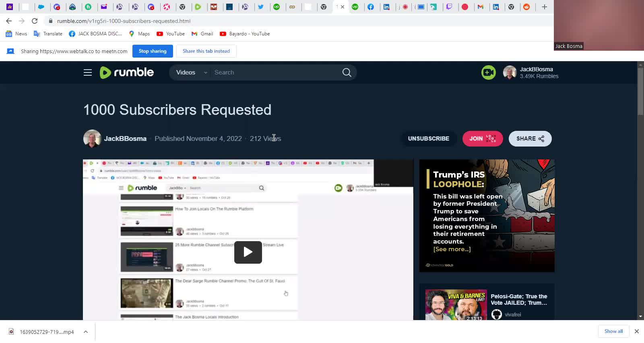Open the Maps bookmark
644x343 pixels.
click(x=139, y=34)
